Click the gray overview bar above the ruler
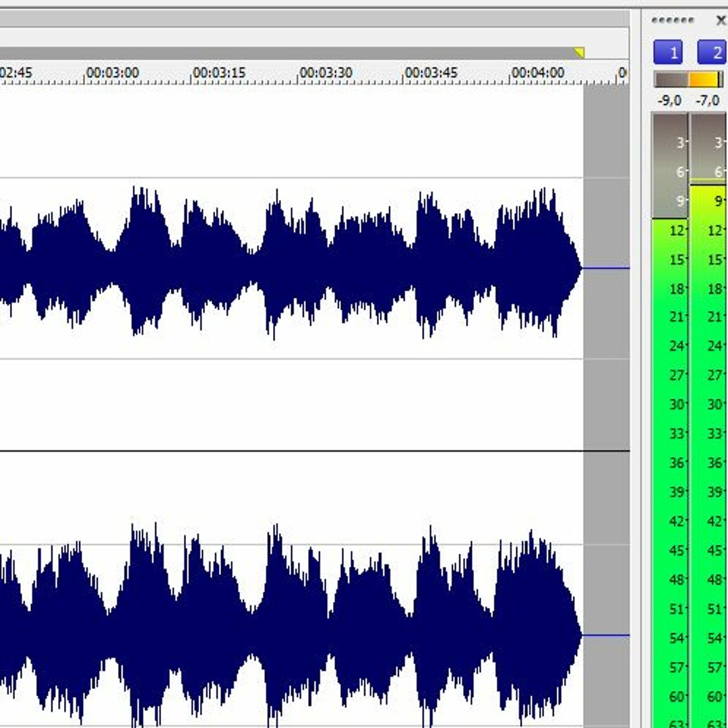This screenshot has height=728, width=728. coord(290,53)
